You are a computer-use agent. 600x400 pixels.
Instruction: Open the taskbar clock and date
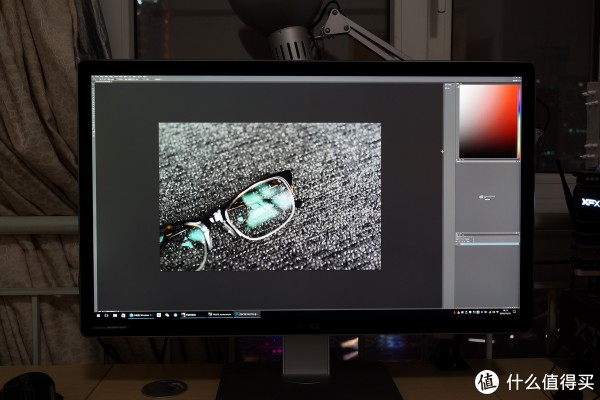point(505,312)
